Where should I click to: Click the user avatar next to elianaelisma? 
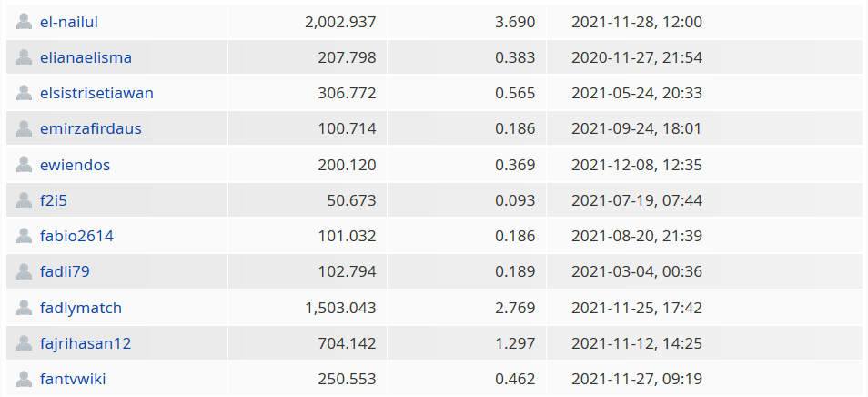click(24, 57)
